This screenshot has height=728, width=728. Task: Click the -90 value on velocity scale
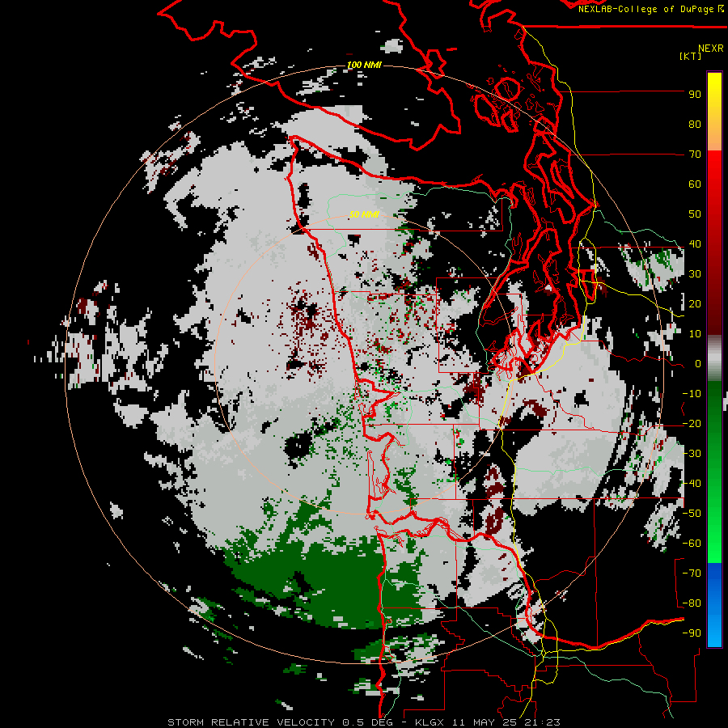coord(692,633)
